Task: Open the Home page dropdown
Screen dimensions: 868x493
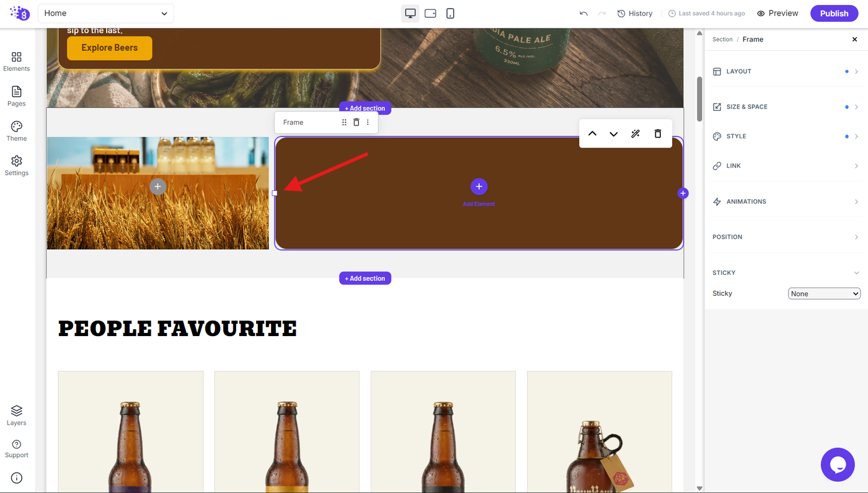Action: point(106,13)
